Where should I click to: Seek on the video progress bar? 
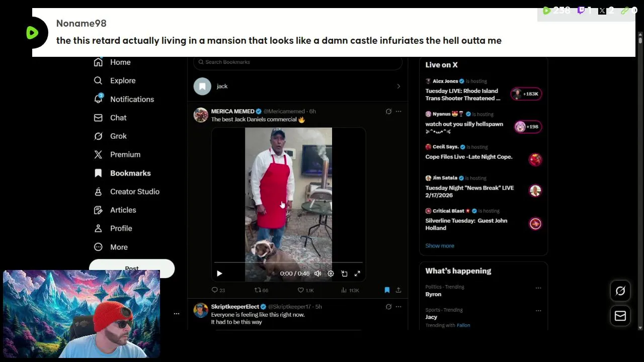click(288, 262)
